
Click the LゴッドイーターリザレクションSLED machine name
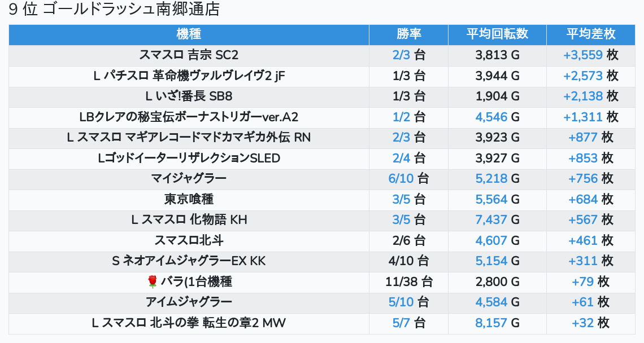point(189,158)
